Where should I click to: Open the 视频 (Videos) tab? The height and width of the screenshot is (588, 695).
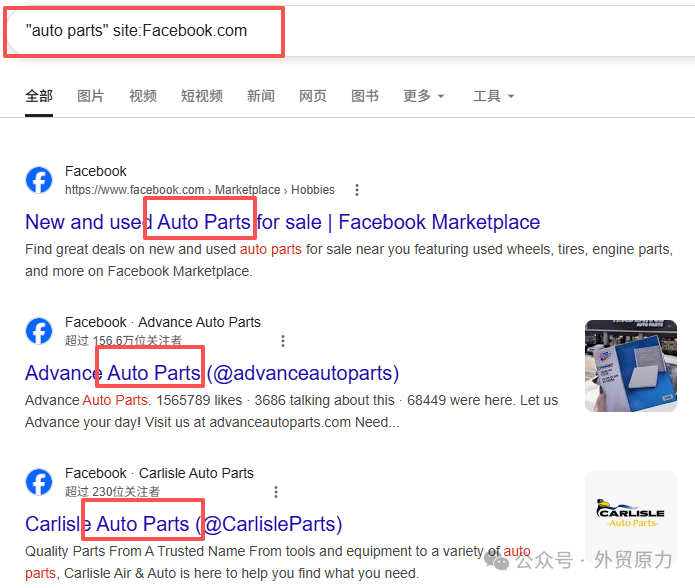(x=143, y=96)
